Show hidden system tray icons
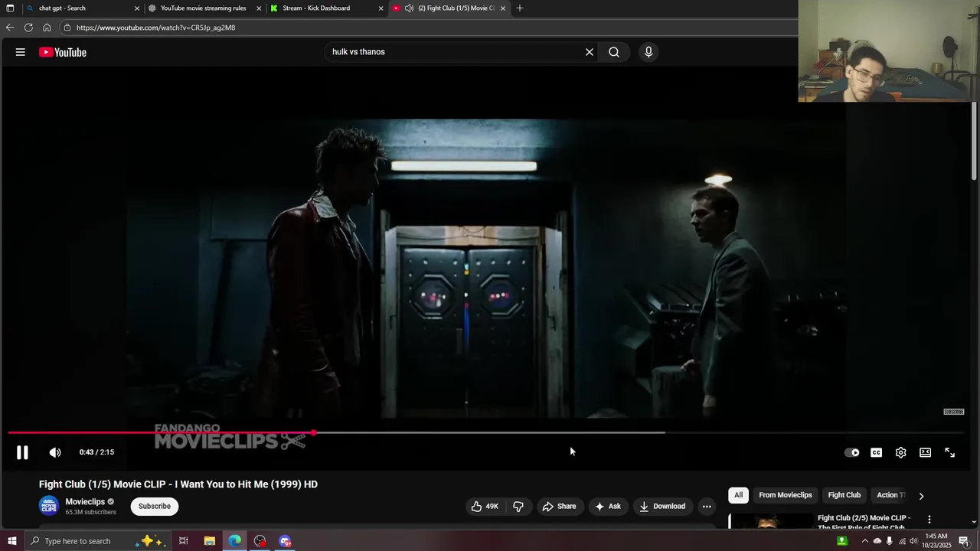This screenshot has width=980, height=551. [x=864, y=541]
